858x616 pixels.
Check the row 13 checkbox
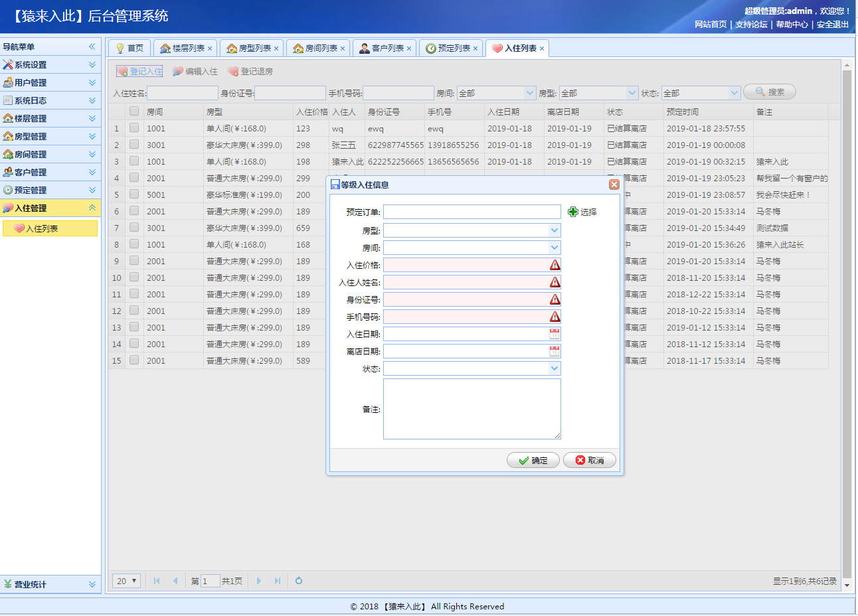click(134, 327)
